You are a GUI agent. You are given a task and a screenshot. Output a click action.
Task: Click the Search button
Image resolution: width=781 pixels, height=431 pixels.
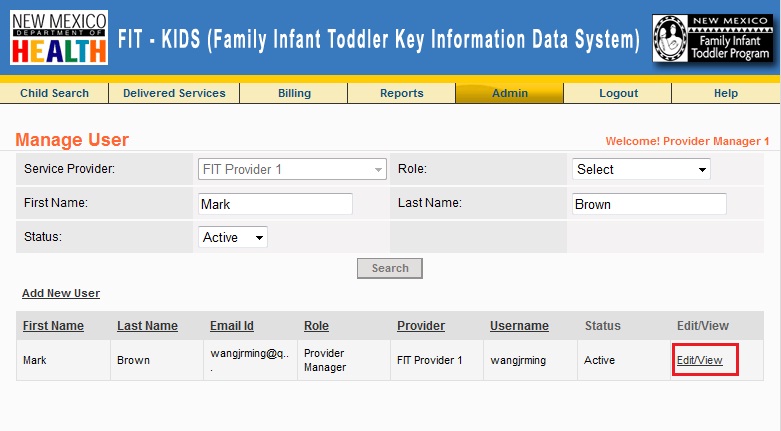pyautogui.click(x=390, y=268)
